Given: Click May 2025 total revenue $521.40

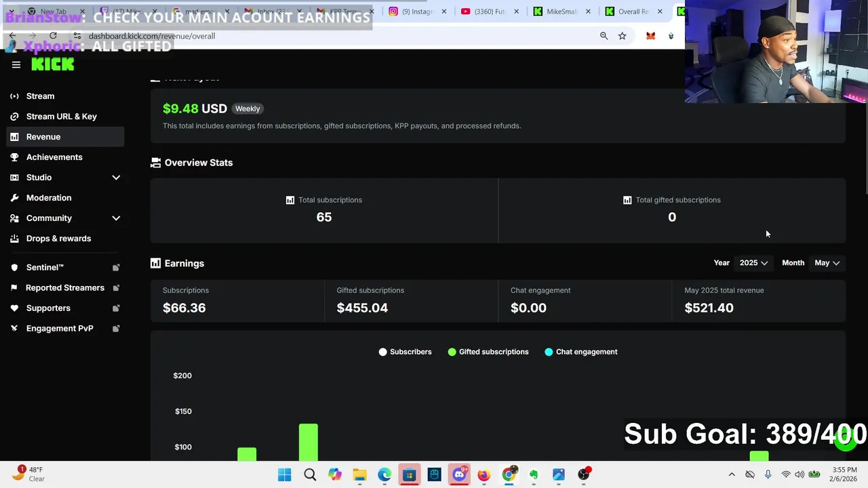Looking at the screenshot, I should click(709, 308).
